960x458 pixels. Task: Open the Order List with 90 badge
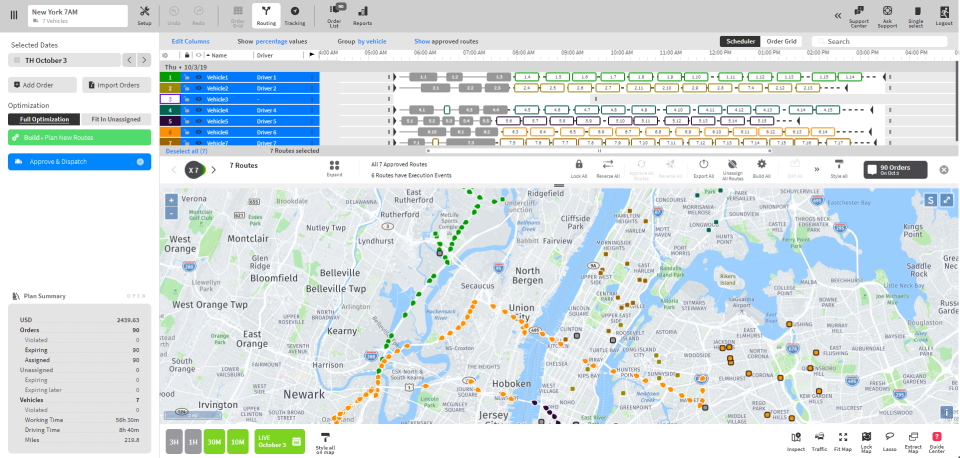pyautogui.click(x=334, y=15)
